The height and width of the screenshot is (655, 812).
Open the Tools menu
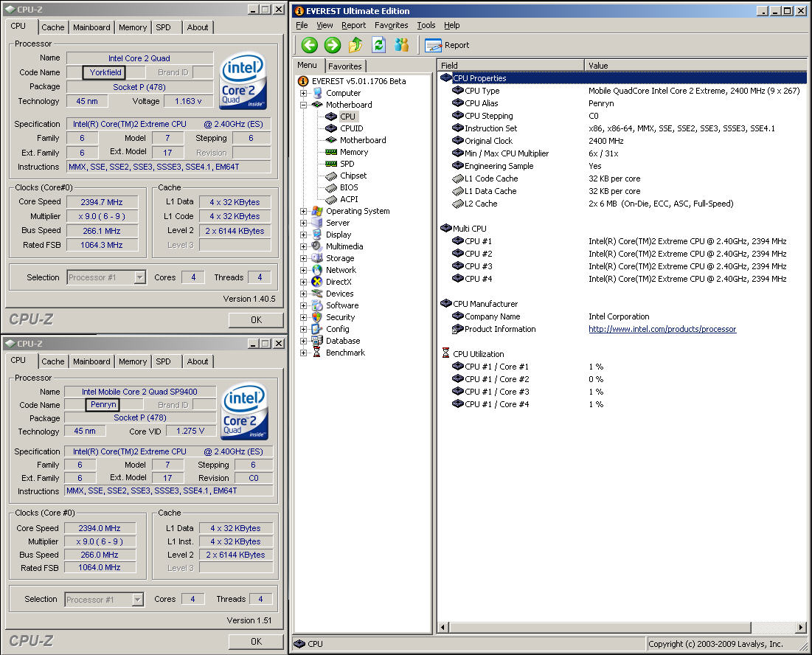pos(426,25)
